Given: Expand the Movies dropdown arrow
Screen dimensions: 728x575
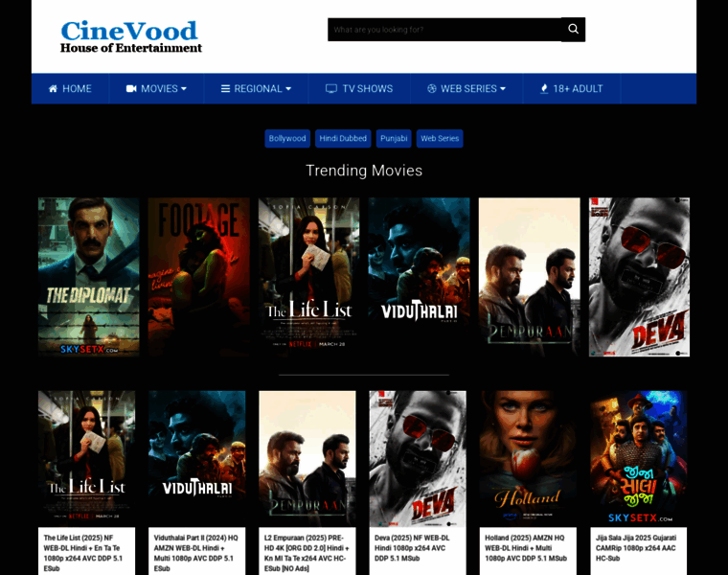Looking at the screenshot, I should pyautogui.click(x=184, y=89).
